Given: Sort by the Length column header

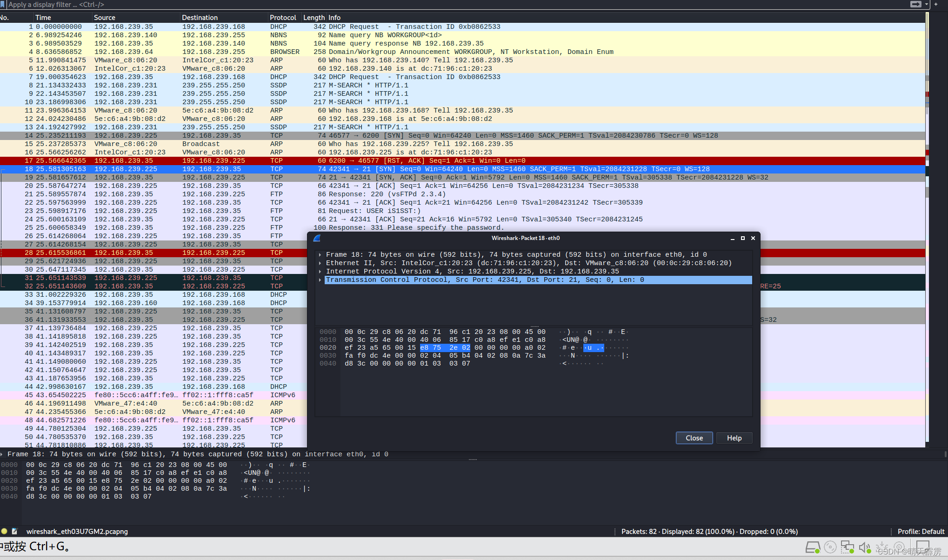Looking at the screenshot, I should 314,18.
